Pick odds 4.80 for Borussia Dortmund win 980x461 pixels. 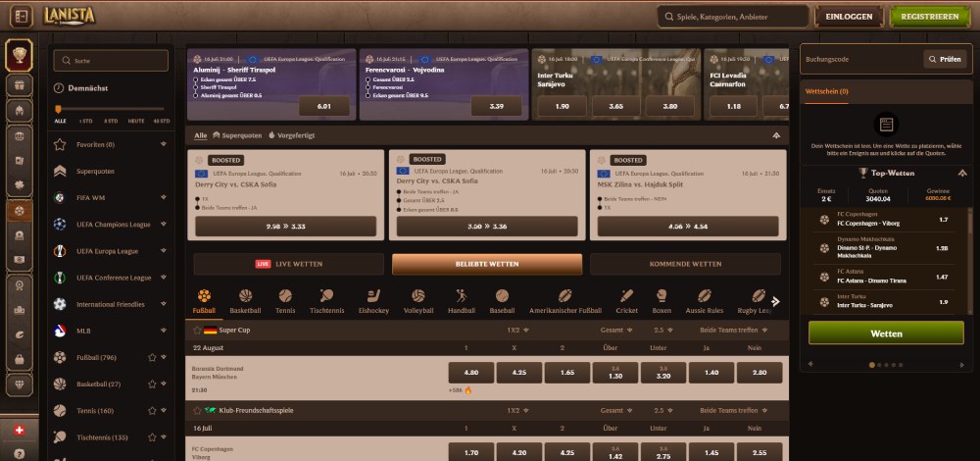coord(471,372)
